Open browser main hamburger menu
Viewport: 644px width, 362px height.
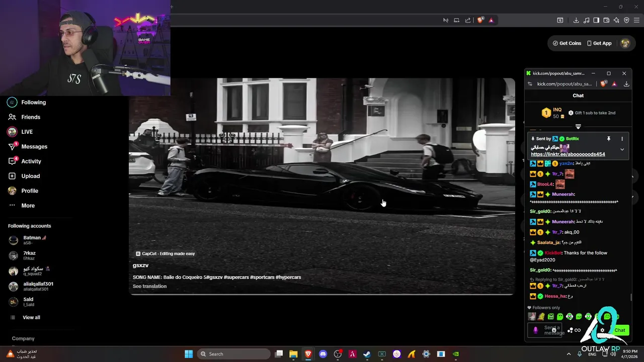(x=636, y=20)
